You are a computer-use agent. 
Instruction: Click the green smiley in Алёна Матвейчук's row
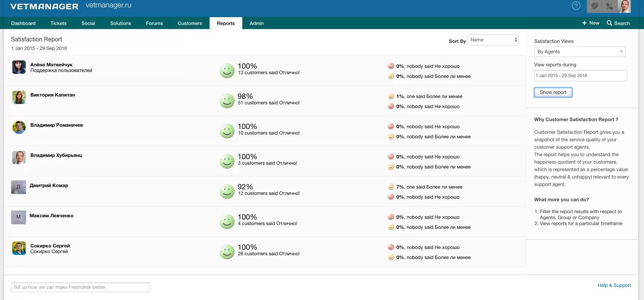click(227, 70)
